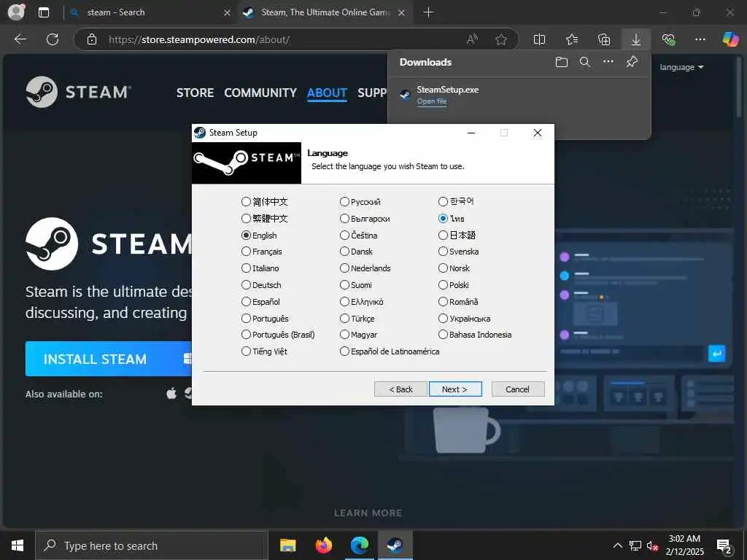
Task: Expand the language dropdown on Steam page
Action: 681,67
